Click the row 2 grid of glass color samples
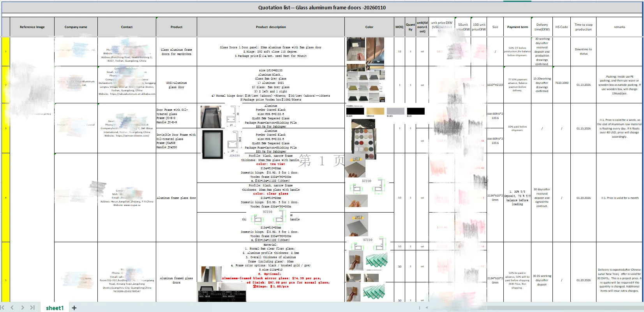 [366, 86]
